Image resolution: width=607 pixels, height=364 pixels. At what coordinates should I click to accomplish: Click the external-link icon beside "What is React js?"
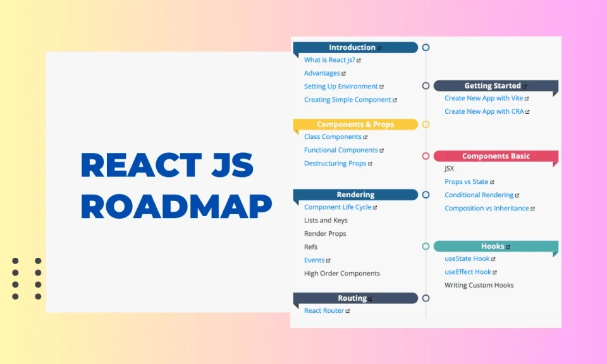pyautogui.click(x=359, y=60)
